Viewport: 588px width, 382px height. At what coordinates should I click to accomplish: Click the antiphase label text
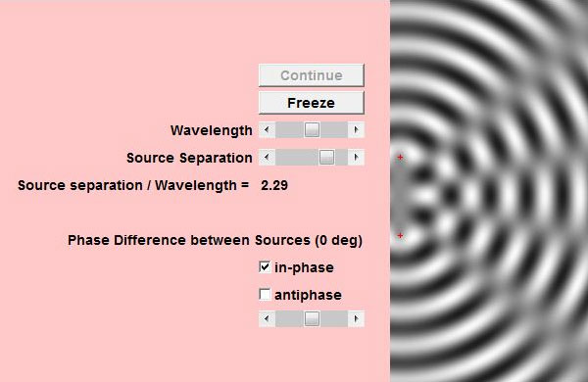[x=308, y=295]
